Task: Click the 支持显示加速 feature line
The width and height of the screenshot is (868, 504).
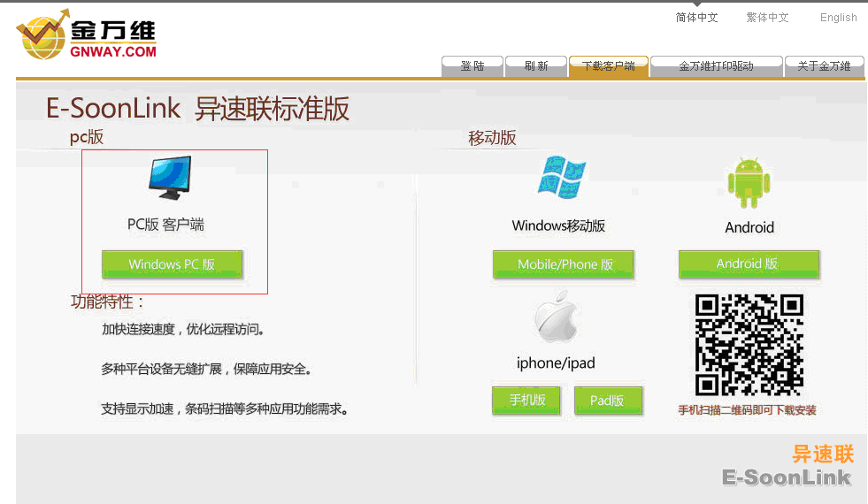Action: pyautogui.click(x=225, y=409)
